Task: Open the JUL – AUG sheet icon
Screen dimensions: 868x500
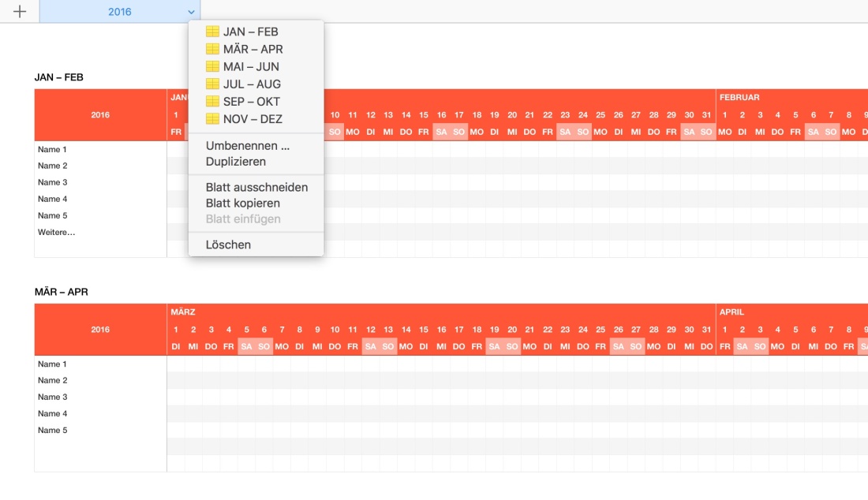Action: (x=212, y=84)
